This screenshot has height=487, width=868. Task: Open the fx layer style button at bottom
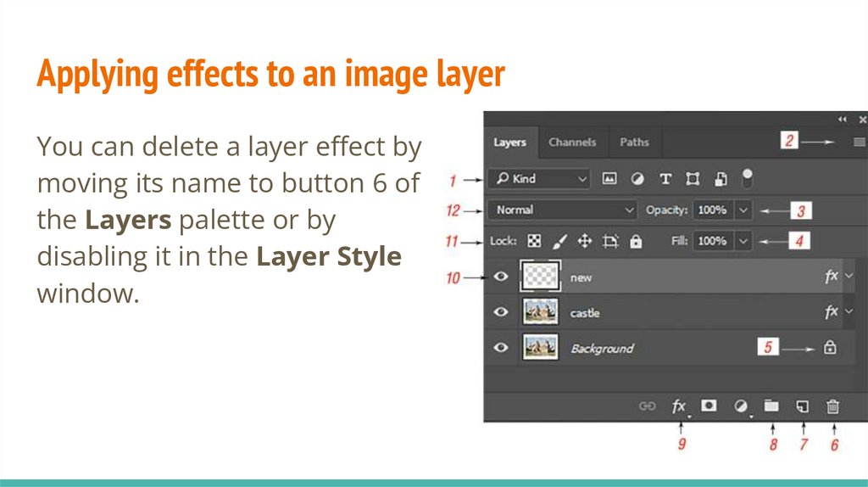679,406
